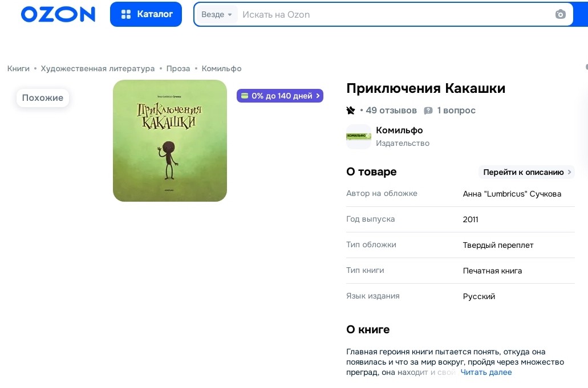Click the Комильфо publisher logo

coord(359,137)
